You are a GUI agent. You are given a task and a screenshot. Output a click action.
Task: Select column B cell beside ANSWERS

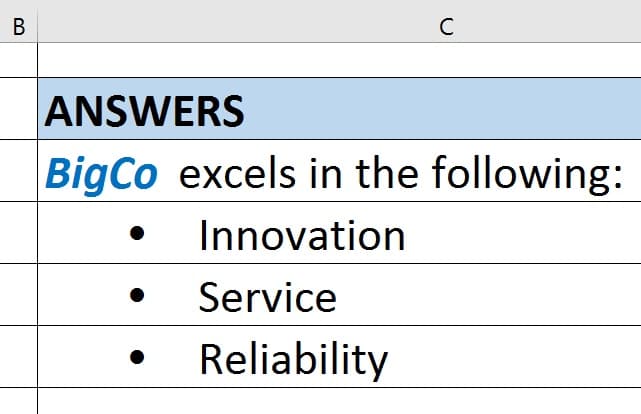pyautogui.click(x=18, y=108)
